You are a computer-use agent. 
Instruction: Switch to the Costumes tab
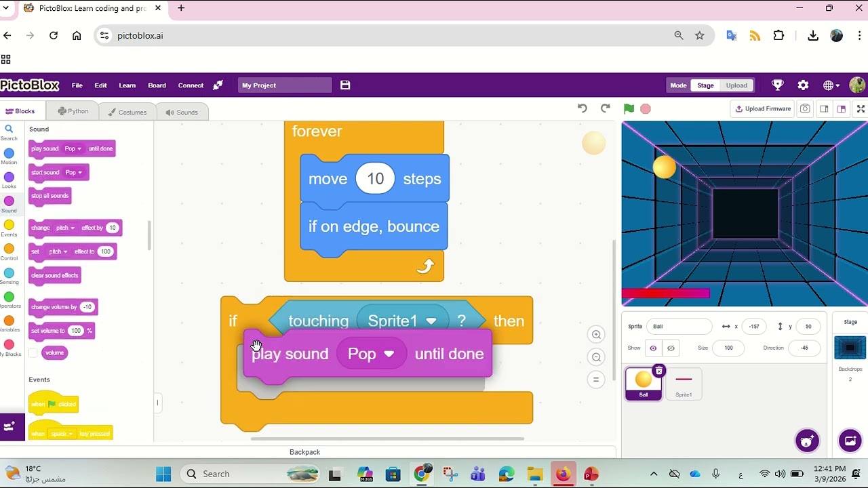127,112
